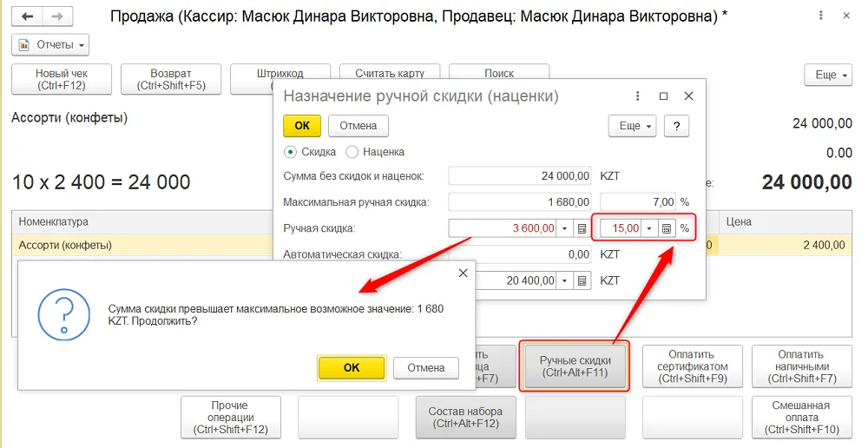This screenshot has height=448, width=868.
Task: Click Отмена in the discount dialog
Action: 358,126
